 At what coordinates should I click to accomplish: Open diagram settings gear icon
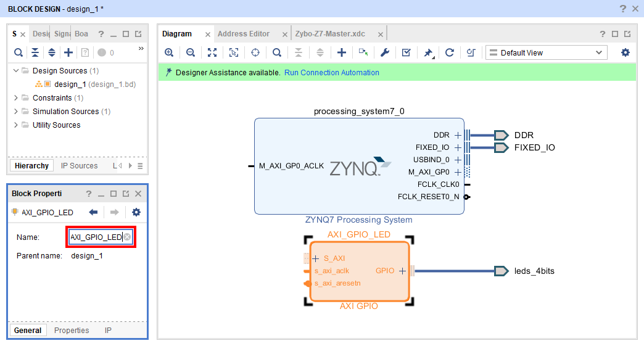point(625,52)
